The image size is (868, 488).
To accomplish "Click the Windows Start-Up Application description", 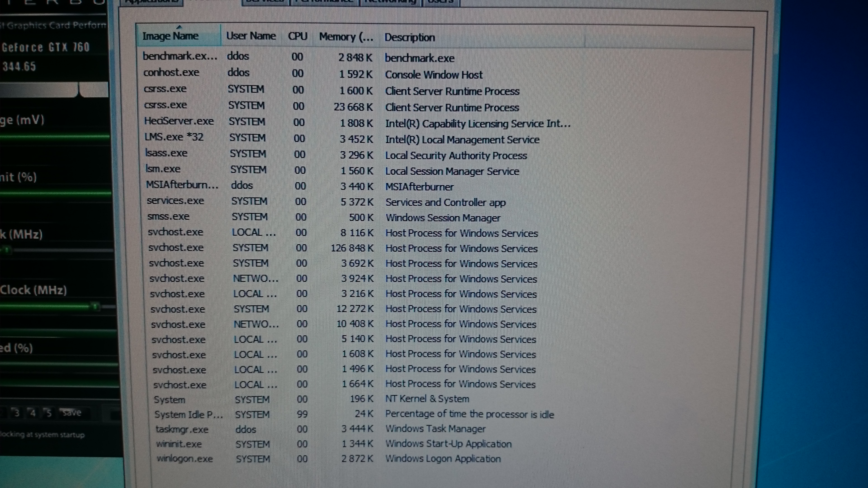I will (x=448, y=444).
